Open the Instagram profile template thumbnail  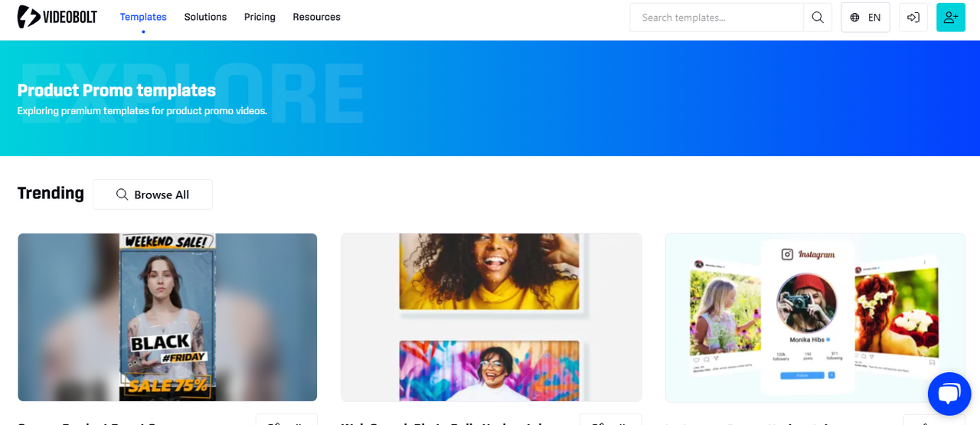(x=815, y=317)
